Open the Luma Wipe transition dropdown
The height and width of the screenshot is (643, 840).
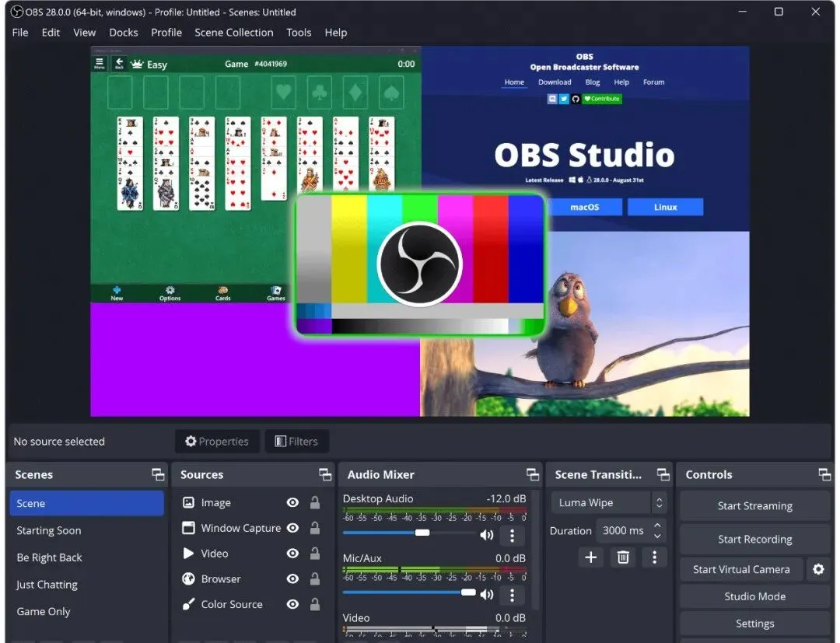(x=608, y=503)
